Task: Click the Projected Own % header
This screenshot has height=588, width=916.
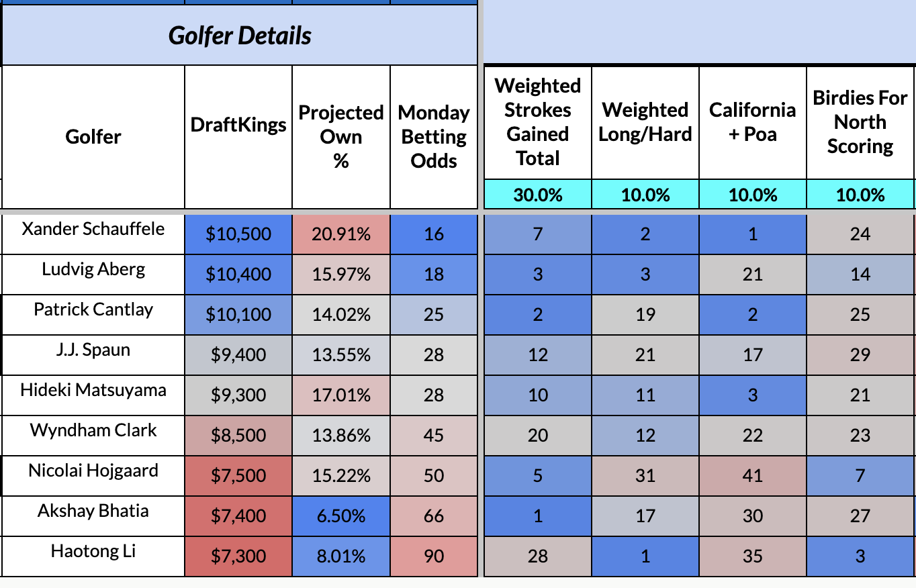Action: pyautogui.click(x=341, y=137)
